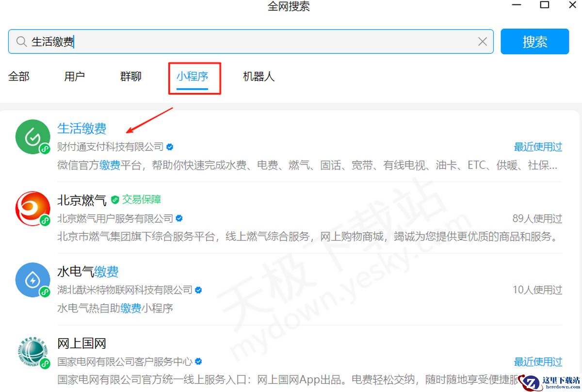This screenshot has height=392, width=582.
Task: Click the 10人使用过 usage count
Action: click(x=537, y=290)
